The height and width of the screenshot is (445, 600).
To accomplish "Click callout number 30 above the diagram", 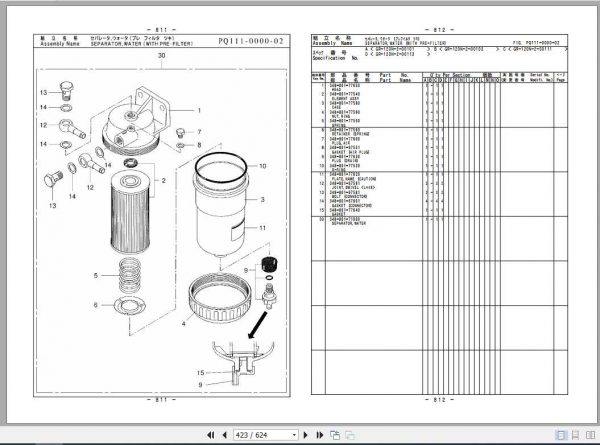I will pos(161,55).
